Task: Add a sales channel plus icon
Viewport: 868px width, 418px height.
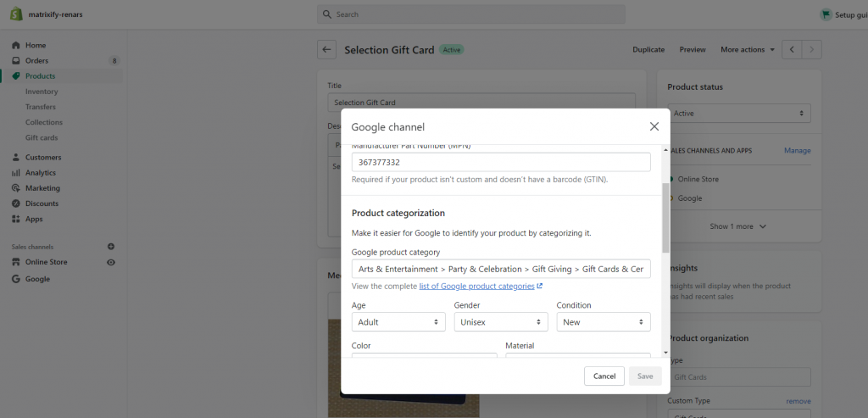Action: point(111,247)
